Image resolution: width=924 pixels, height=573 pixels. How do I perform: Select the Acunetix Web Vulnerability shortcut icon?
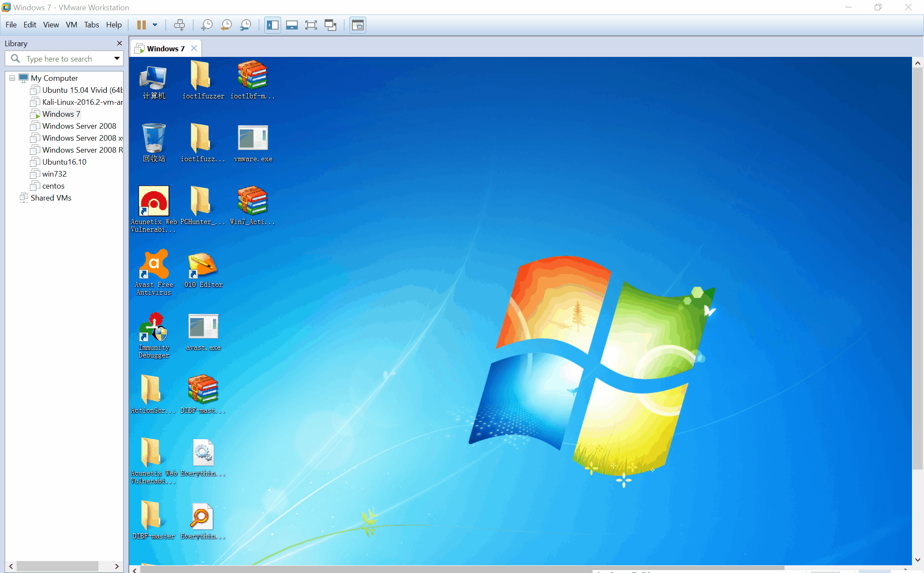pos(154,210)
